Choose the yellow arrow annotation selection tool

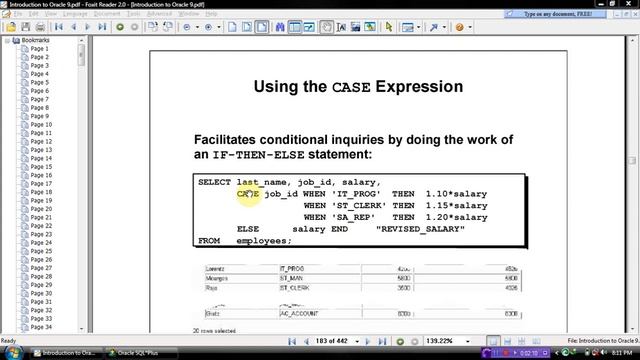(389, 27)
